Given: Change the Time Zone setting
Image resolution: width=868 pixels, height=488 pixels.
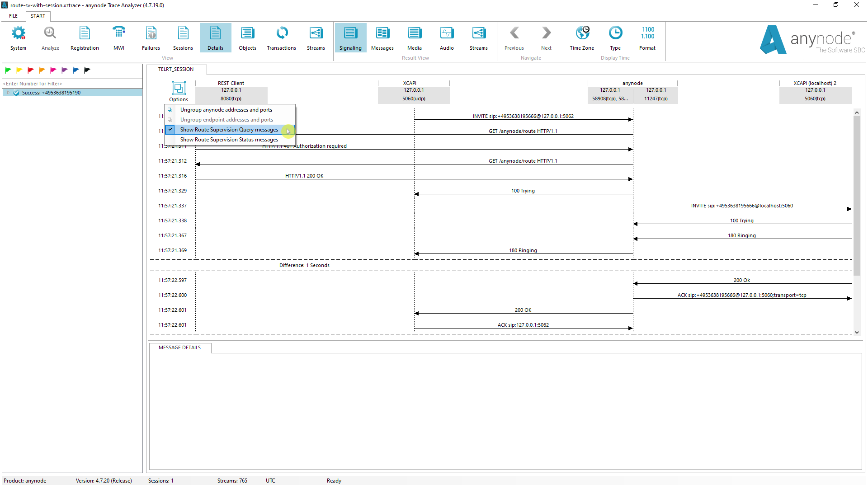Looking at the screenshot, I should click(582, 38).
